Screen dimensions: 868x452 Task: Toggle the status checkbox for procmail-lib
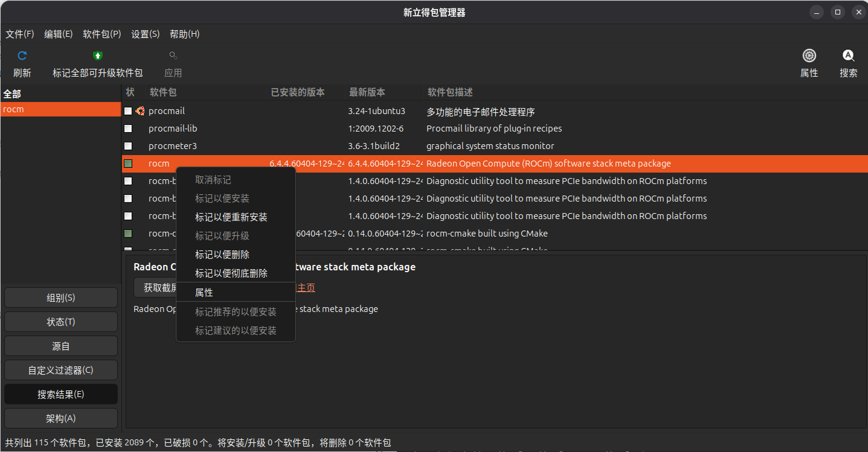128,129
